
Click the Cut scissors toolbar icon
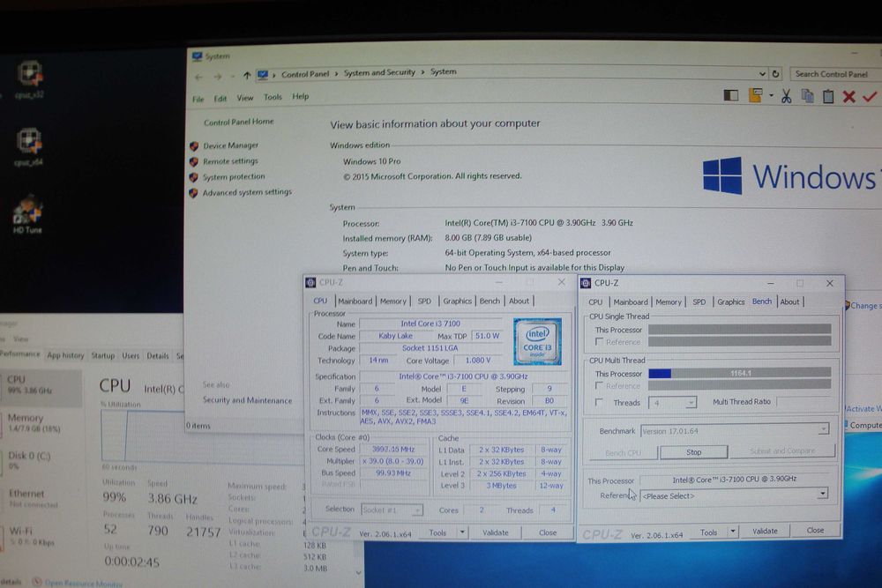(x=787, y=97)
